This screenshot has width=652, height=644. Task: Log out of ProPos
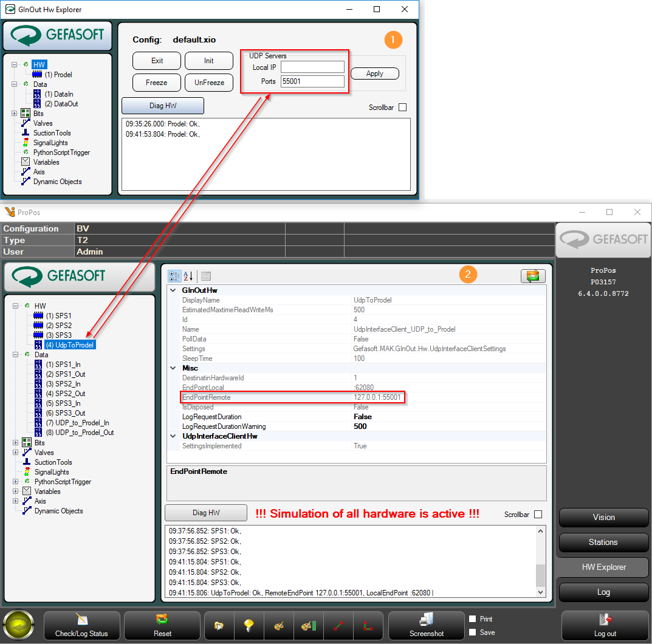click(x=605, y=625)
